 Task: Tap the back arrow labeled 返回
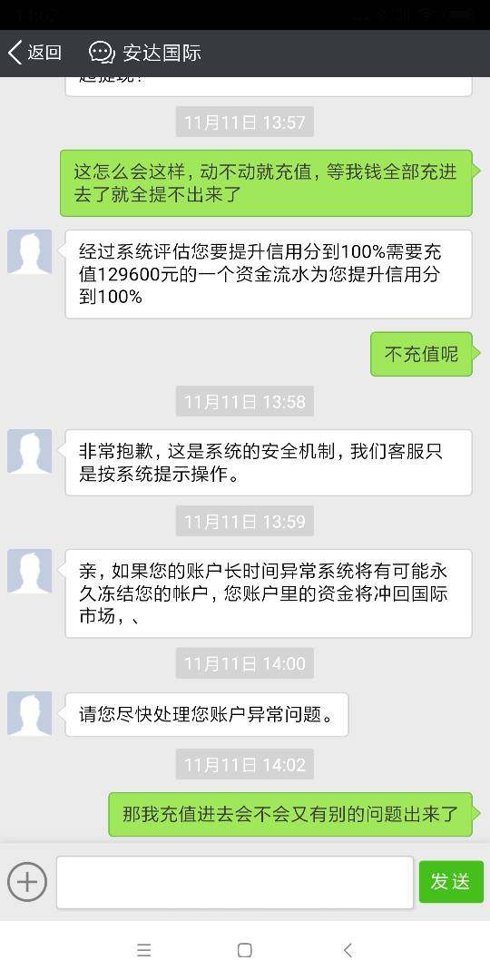tap(35, 54)
